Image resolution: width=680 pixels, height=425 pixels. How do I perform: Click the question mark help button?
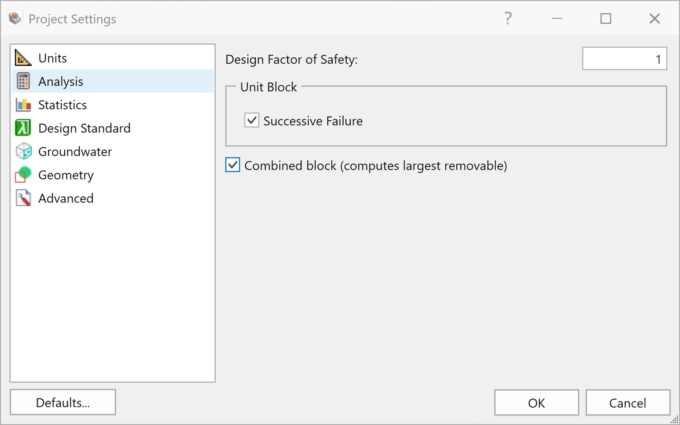point(508,18)
